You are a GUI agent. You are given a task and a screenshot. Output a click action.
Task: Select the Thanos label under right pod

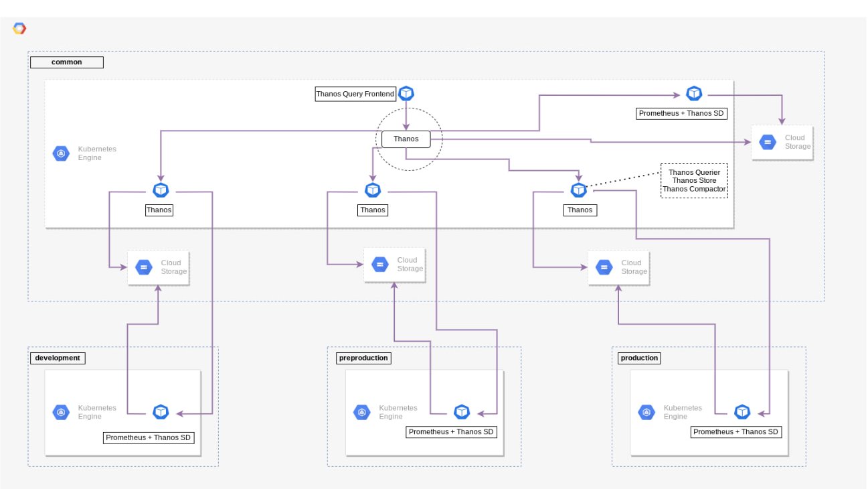click(580, 210)
